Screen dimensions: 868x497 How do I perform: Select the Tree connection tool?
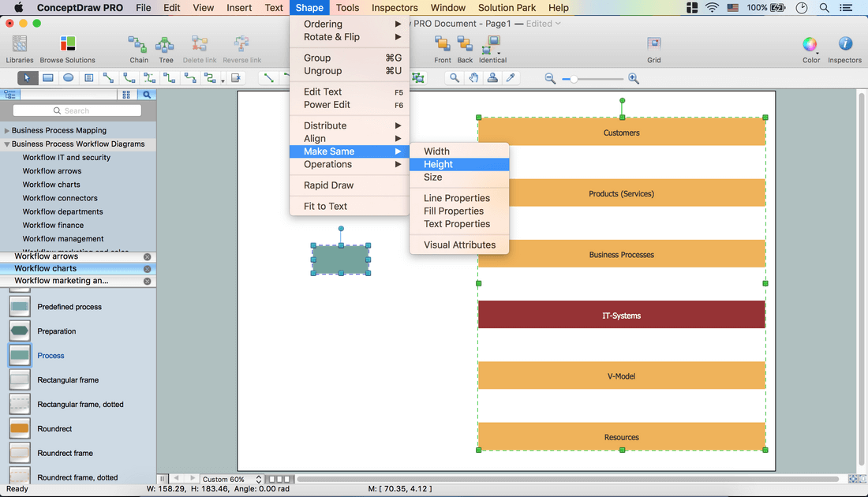click(x=165, y=48)
